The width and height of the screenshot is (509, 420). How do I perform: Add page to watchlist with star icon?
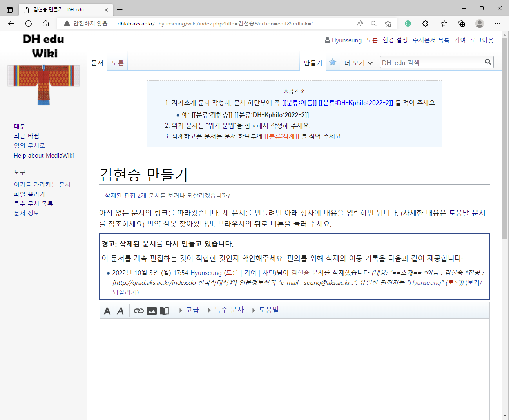click(x=333, y=62)
